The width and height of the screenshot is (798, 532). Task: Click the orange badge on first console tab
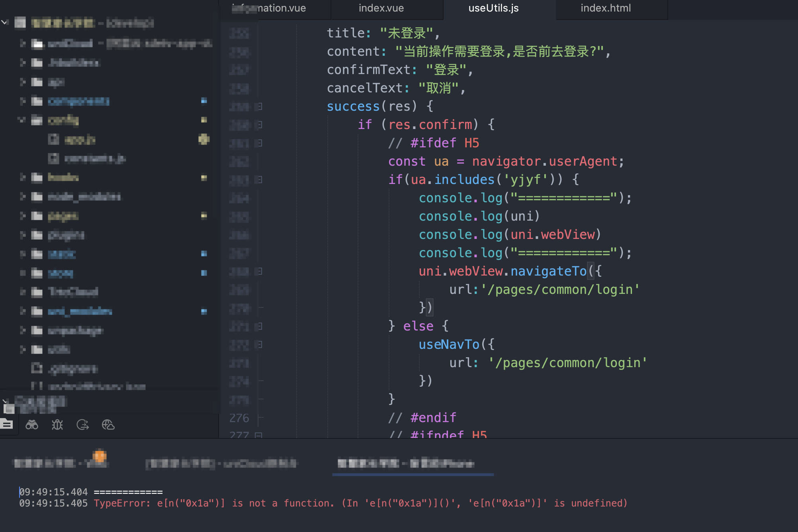pyautogui.click(x=100, y=456)
